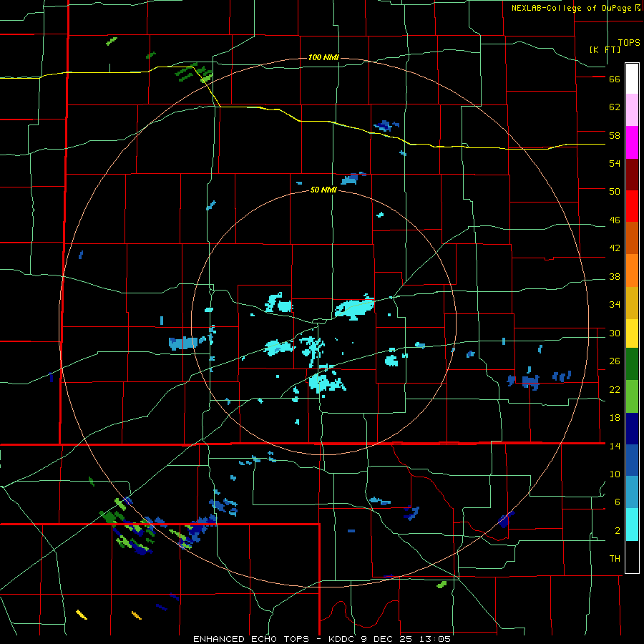The width and height of the screenshot is (644, 644).
Task: Click the light green swatch between 22 and 18
Action: click(632, 396)
